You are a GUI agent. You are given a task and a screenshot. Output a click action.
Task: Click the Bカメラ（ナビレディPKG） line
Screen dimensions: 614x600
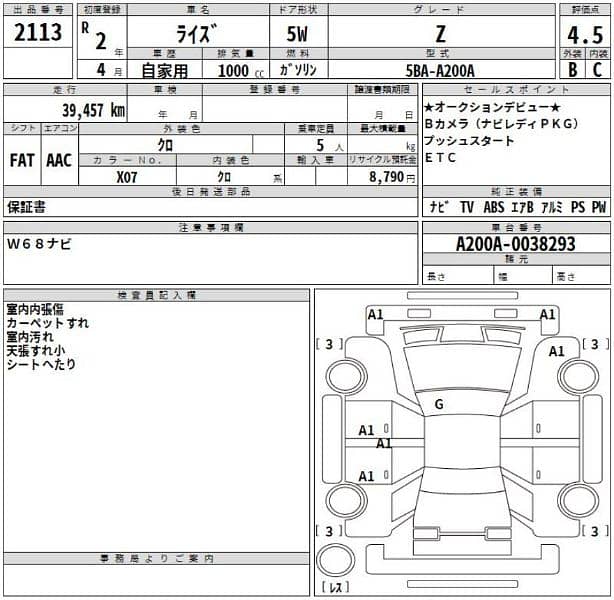point(501,124)
